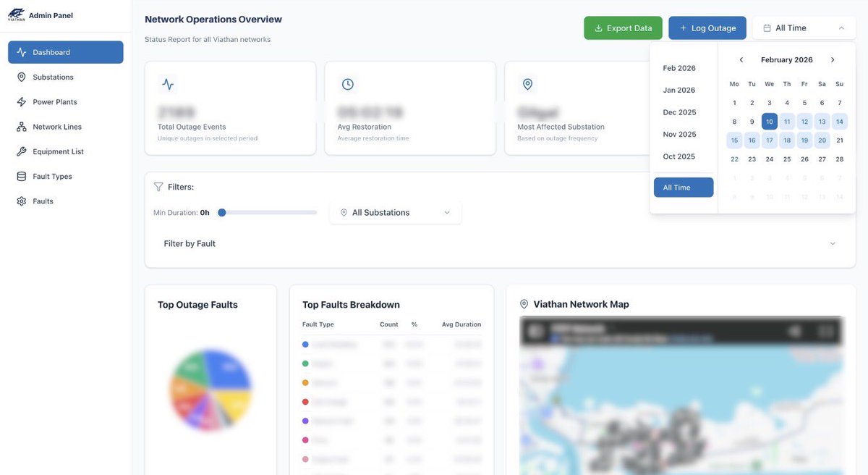Pick February 1 in the calendar
This screenshot has height=475, width=868.
(734, 103)
